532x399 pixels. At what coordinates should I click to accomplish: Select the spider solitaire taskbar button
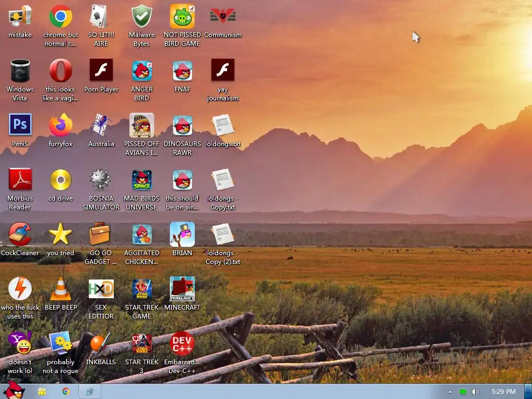coord(90,392)
